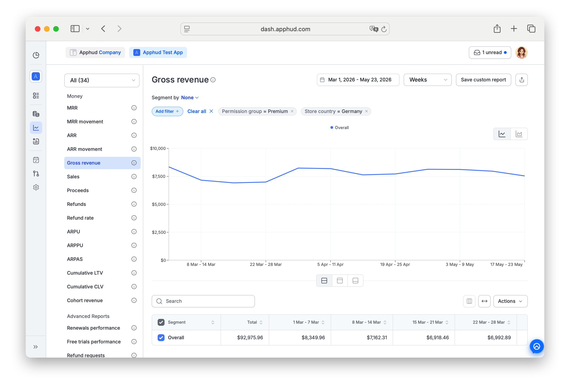Viewport: 570px width, 392px height.
Task: Toggle Overall legend series in chart
Action: [x=339, y=128]
